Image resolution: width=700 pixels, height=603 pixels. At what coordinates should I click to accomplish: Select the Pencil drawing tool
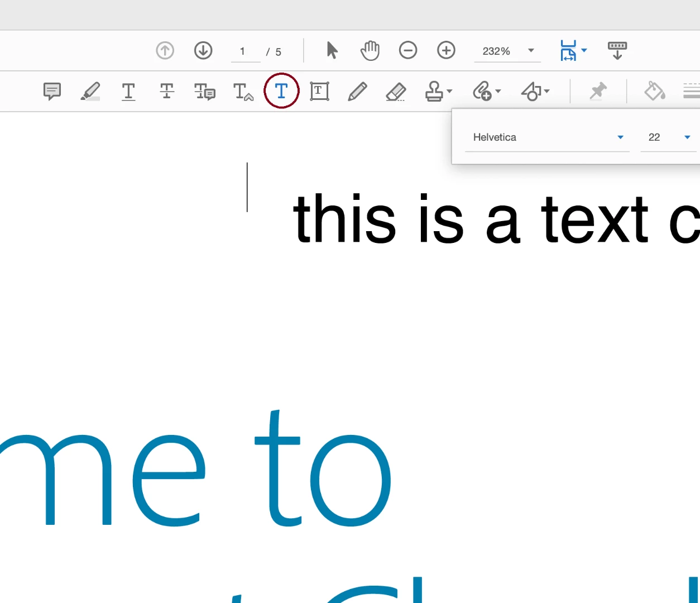[357, 91]
